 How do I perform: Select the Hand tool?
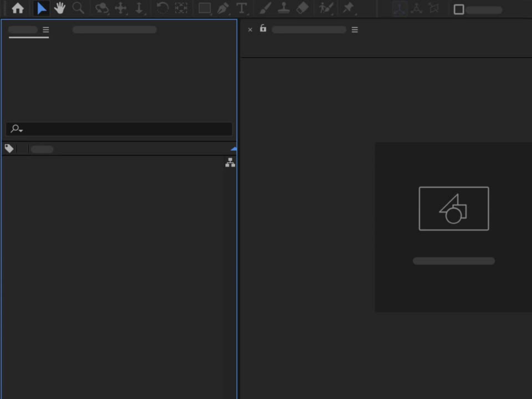coord(60,8)
